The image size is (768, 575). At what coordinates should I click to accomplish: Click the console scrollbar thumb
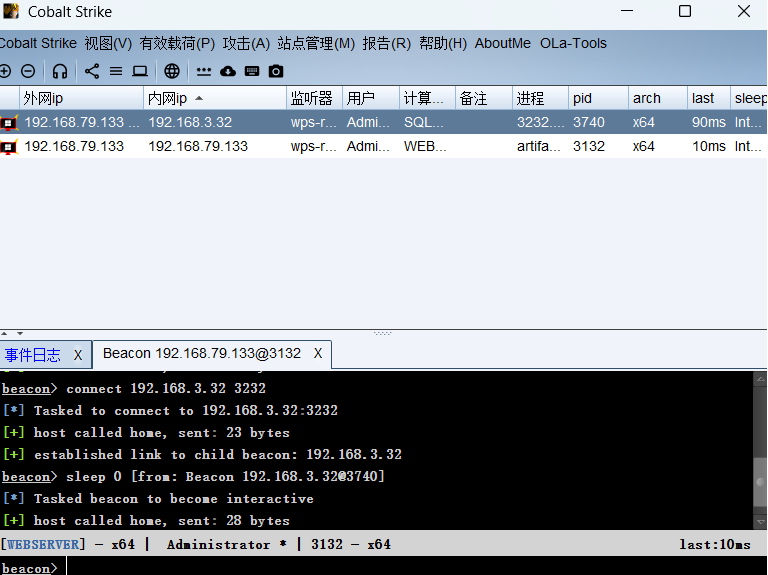click(x=760, y=482)
